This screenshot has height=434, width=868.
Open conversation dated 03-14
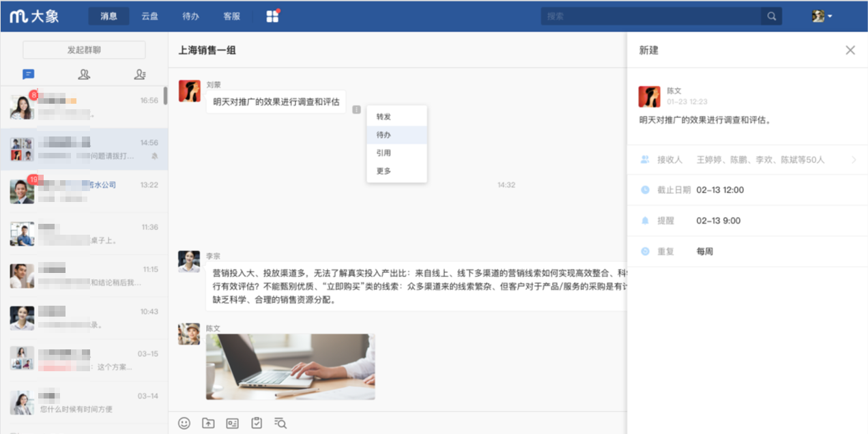84,403
